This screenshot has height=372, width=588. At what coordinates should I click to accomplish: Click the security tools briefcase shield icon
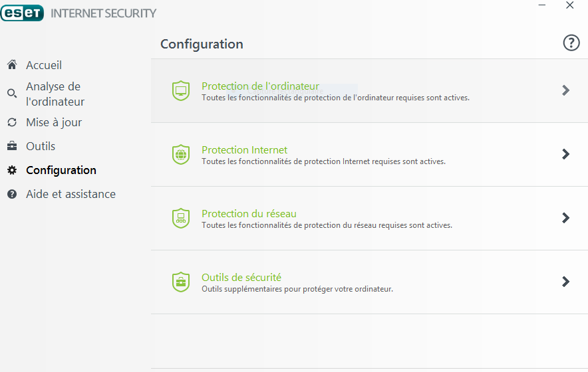coord(181,282)
